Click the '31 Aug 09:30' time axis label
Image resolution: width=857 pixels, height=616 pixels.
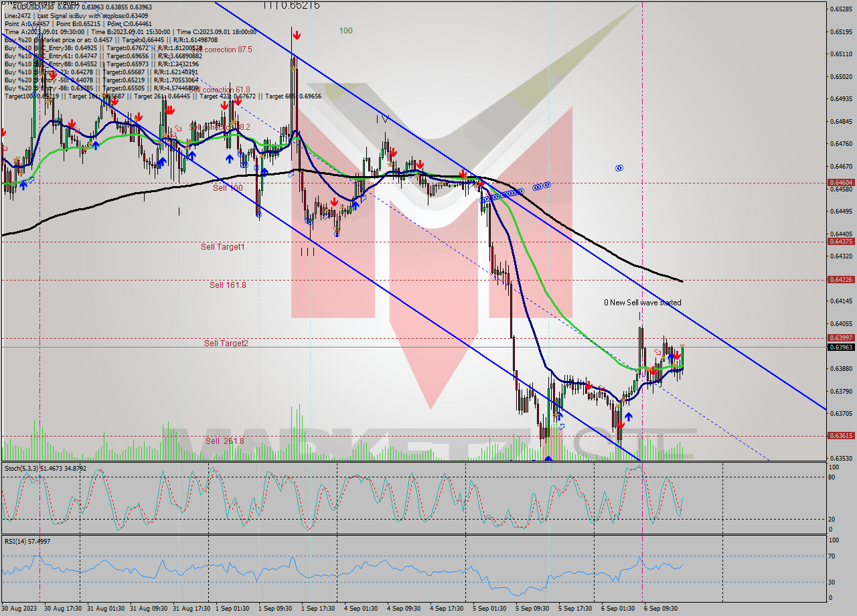[149, 608]
